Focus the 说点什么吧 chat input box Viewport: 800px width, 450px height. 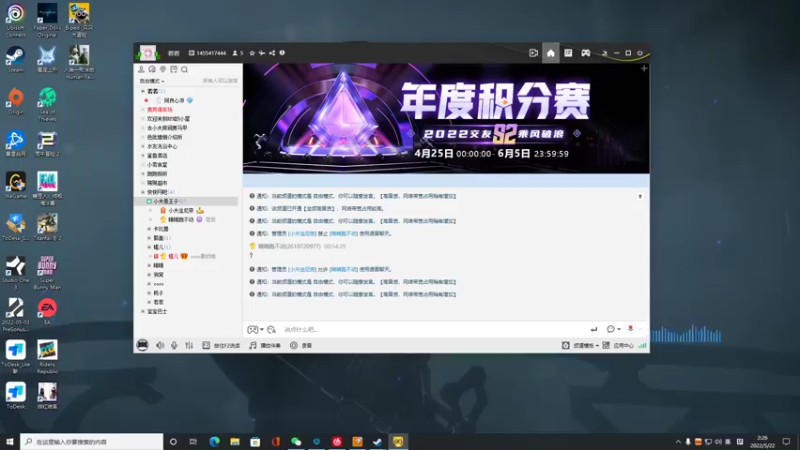[x=434, y=330]
